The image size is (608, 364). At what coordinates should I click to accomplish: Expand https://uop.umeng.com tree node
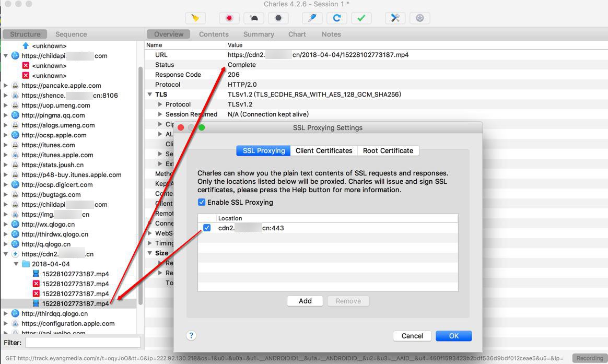point(5,105)
